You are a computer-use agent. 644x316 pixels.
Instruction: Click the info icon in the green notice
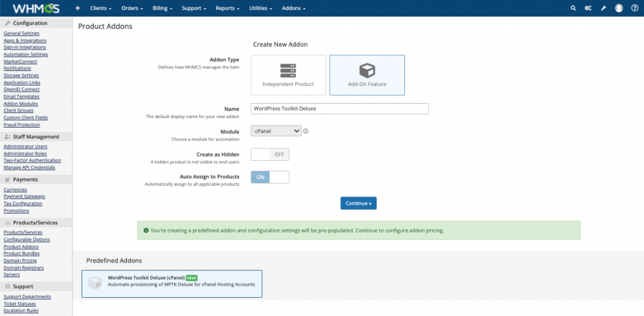click(x=146, y=231)
